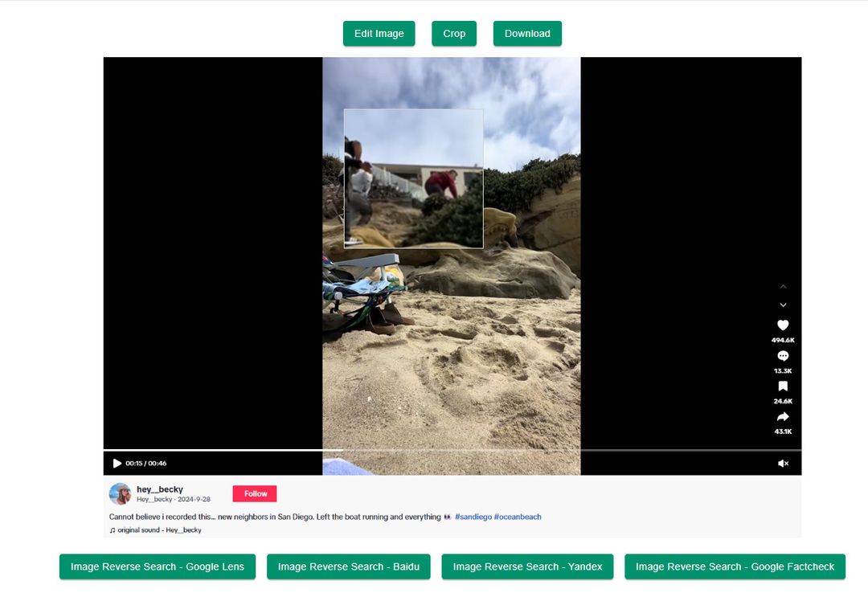Viewport: 868px width, 593px height.
Task: Click hey__becky's profile avatar
Action: pos(121,493)
